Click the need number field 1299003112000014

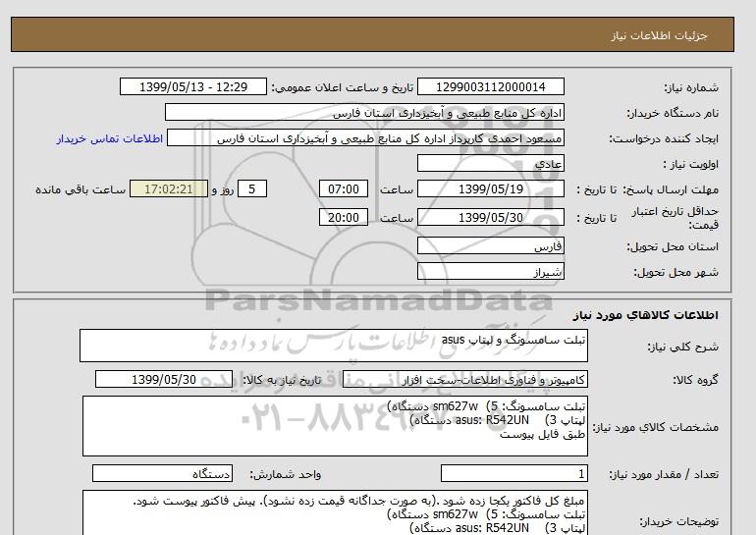pyautogui.click(x=490, y=87)
